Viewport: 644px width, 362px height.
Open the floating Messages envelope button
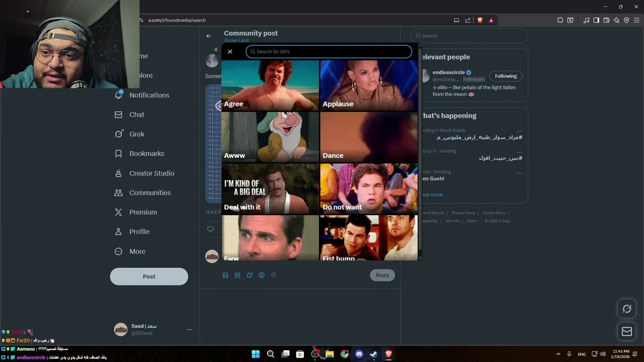[x=627, y=331]
